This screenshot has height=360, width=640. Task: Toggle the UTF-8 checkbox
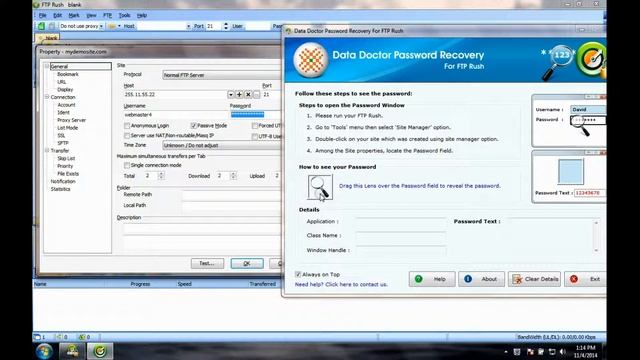pos(255,136)
